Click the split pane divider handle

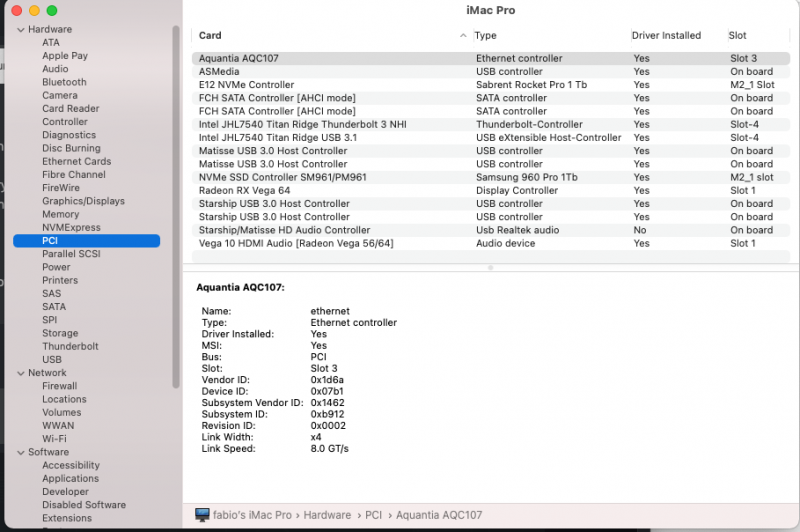(490, 268)
